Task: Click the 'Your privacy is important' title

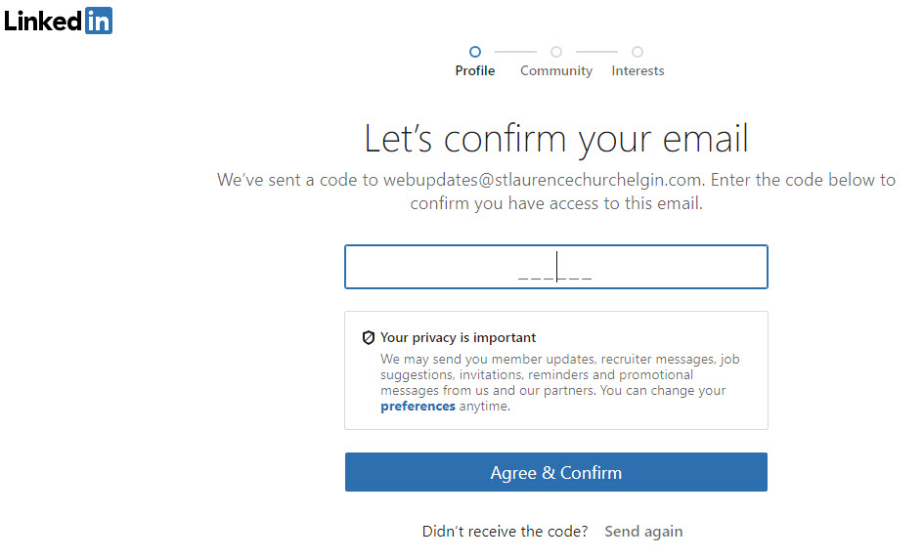Action: pos(458,337)
